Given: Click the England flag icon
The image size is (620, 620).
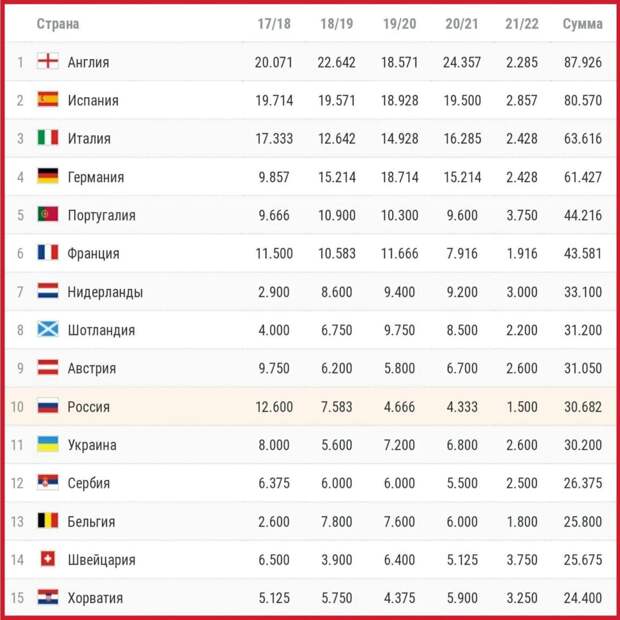Looking at the screenshot, I should pyautogui.click(x=48, y=61).
